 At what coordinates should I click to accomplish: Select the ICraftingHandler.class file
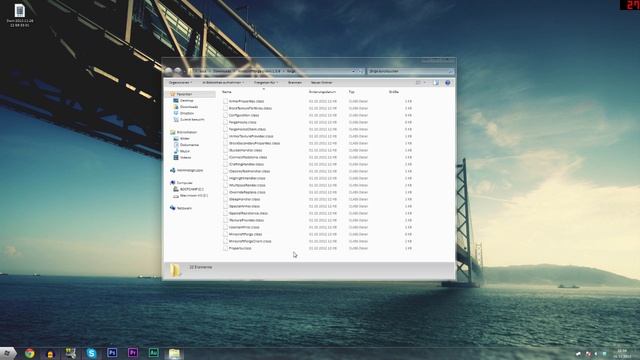(246, 164)
